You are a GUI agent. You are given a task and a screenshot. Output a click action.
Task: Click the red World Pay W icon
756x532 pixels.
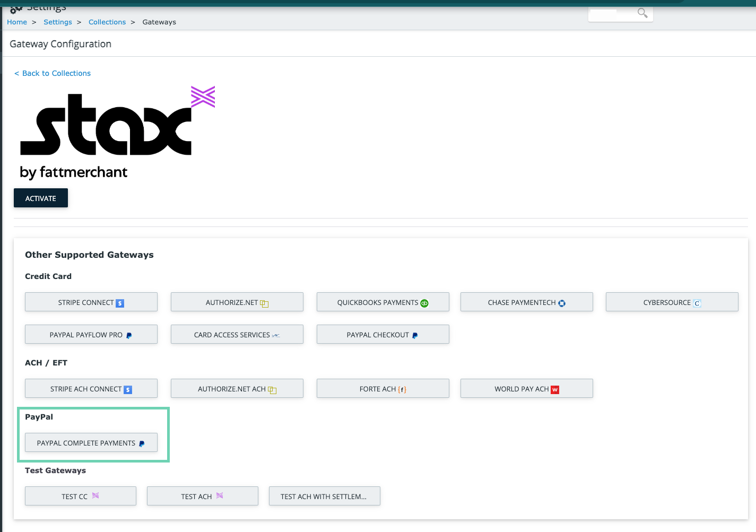point(555,390)
